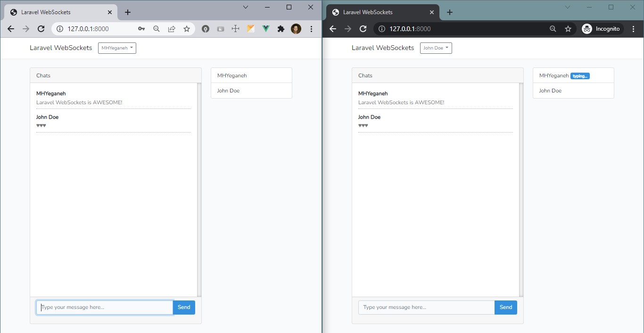
Task: Click the gray keyboard-like extension icon
Action: [221, 29]
